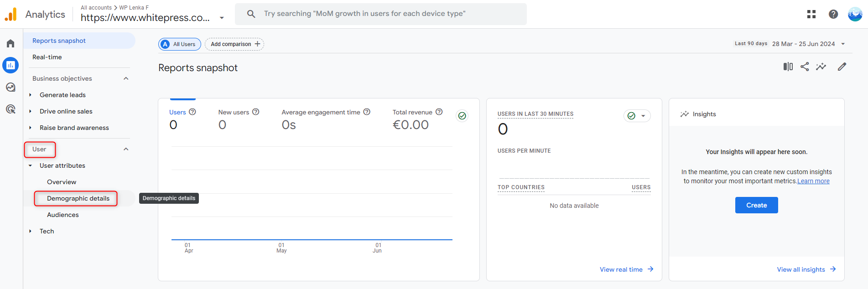This screenshot has width=868, height=289.
Task: Click the Google Analytics logo
Action: 10,14
